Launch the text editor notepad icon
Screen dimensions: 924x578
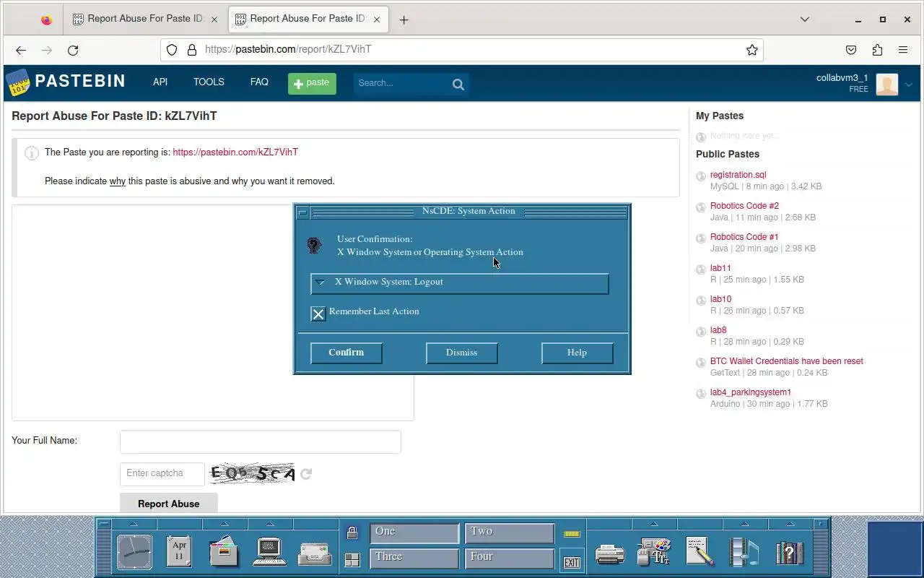pyautogui.click(x=699, y=552)
